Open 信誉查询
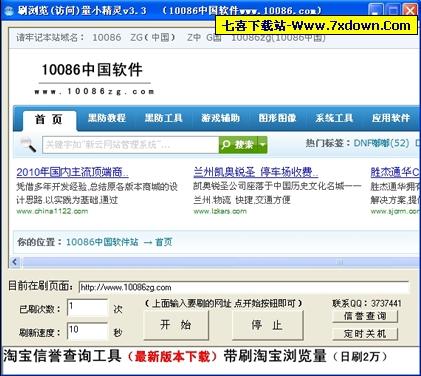Screen dimensions: 421x376 coord(365,316)
